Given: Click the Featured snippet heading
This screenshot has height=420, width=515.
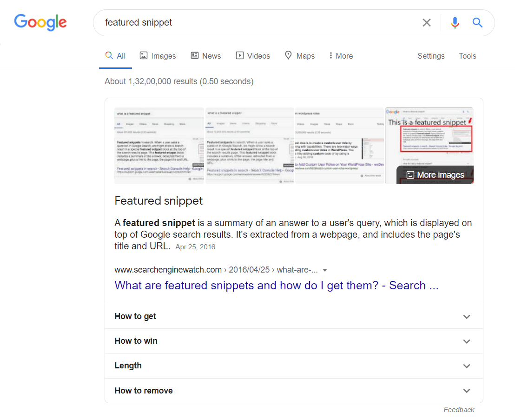Looking at the screenshot, I should point(158,201).
